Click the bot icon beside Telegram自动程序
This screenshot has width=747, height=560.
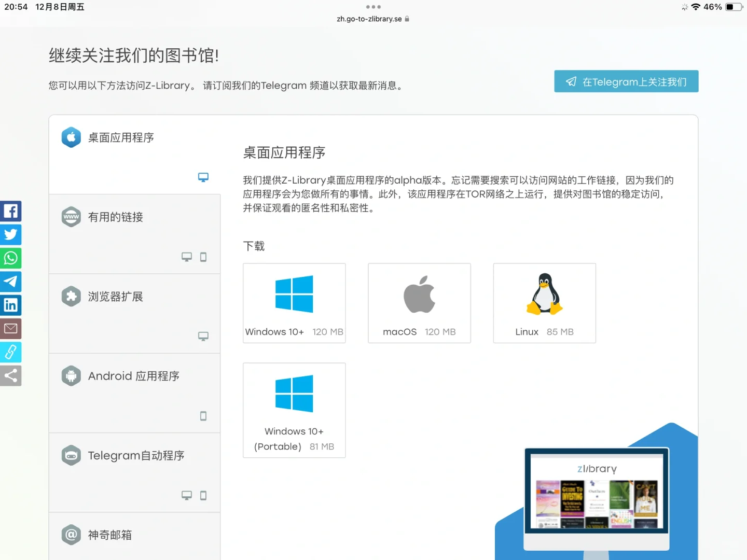click(x=71, y=455)
